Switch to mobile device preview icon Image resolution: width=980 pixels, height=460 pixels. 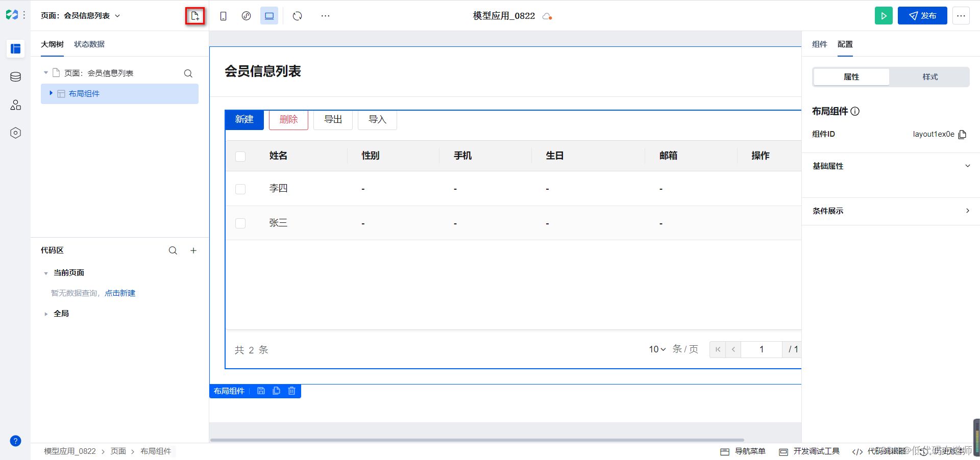pos(223,16)
